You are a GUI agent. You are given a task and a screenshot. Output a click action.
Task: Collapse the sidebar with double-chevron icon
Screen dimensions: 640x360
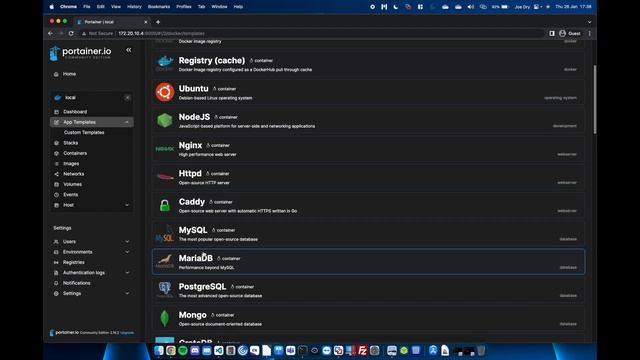coord(129,50)
